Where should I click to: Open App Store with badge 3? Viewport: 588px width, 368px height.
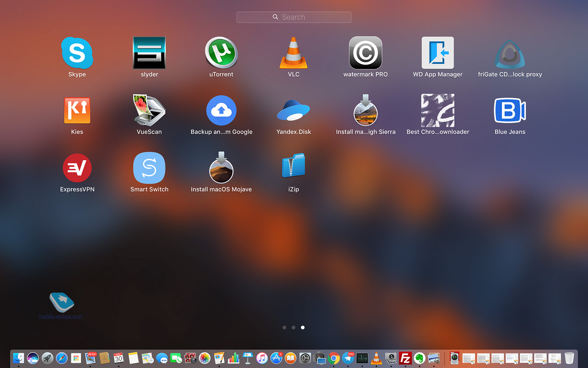point(276,358)
